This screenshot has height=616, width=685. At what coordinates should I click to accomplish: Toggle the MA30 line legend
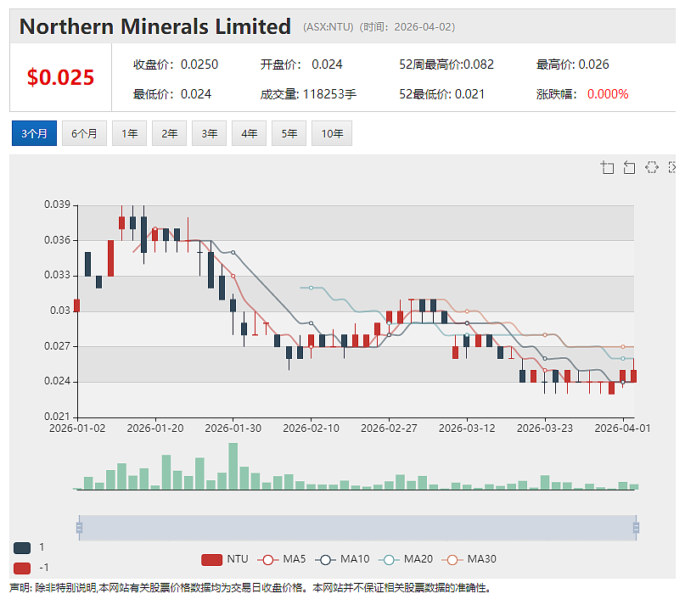469,559
